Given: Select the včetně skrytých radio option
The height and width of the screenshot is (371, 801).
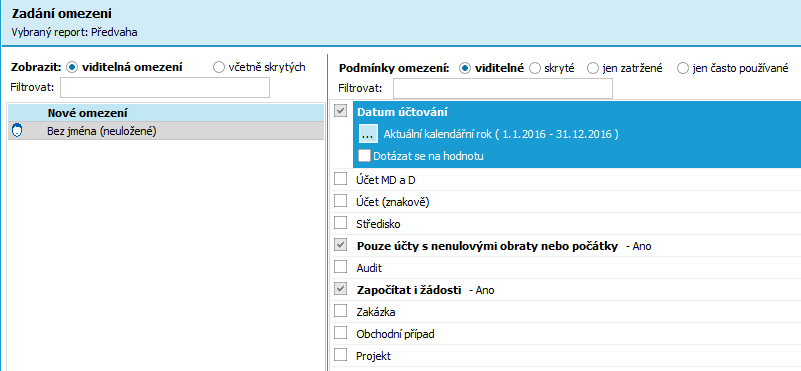Looking at the screenshot, I should 219,67.
